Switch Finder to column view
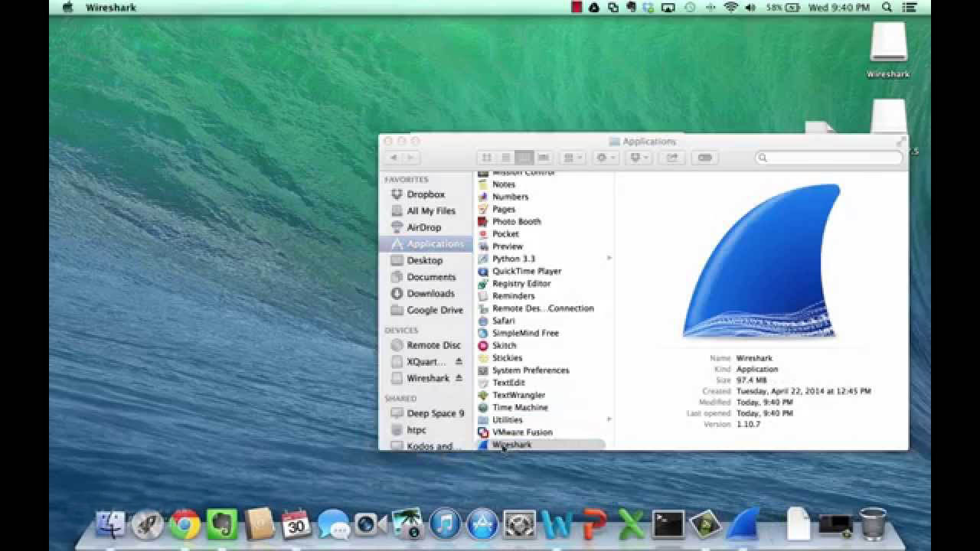Image resolution: width=980 pixels, height=551 pixels. coord(524,158)
